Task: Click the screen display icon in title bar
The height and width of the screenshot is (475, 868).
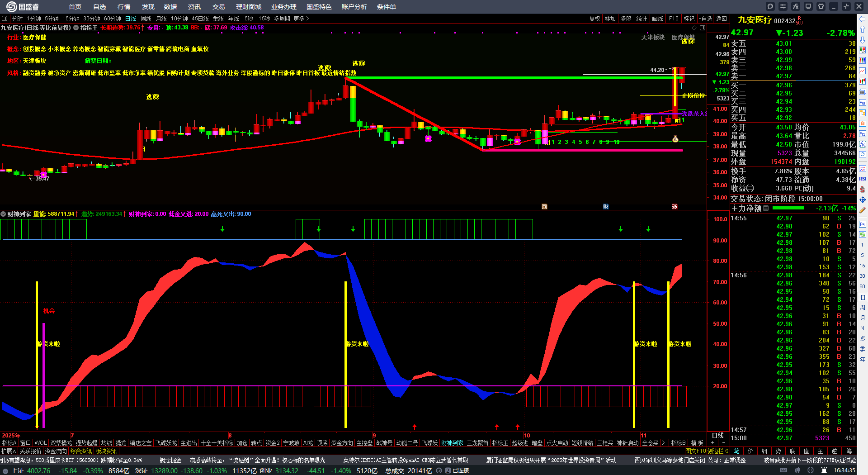Action: coord(808,6)
